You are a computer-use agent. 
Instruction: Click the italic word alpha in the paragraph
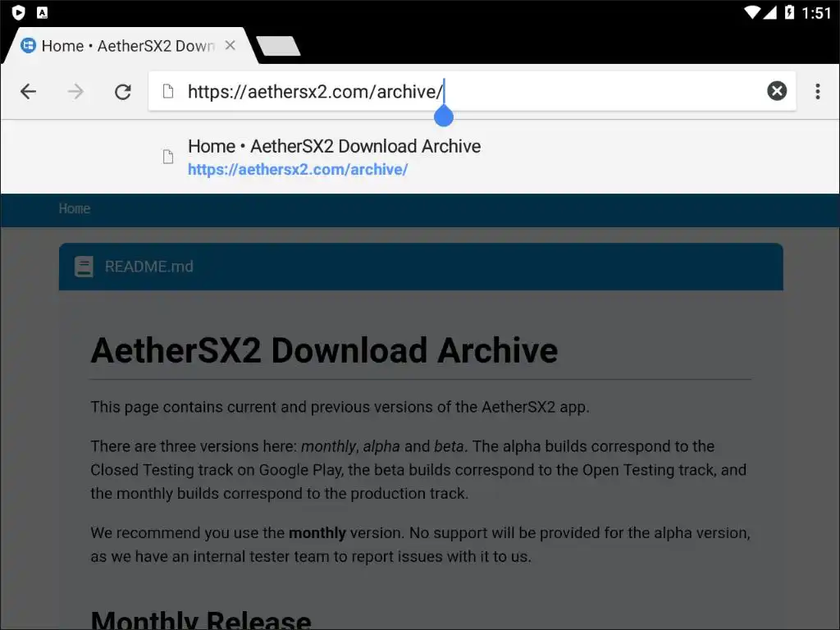coord(381,446)
